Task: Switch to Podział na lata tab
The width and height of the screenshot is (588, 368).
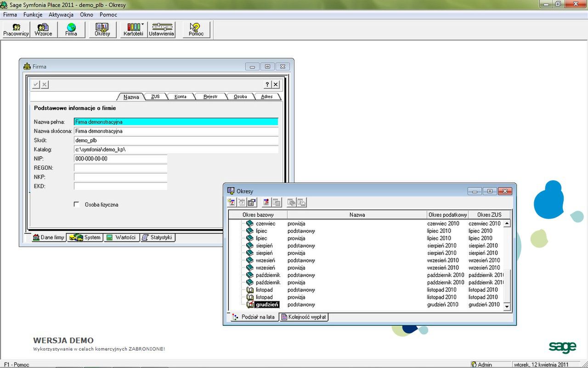Action: [254, 317]
